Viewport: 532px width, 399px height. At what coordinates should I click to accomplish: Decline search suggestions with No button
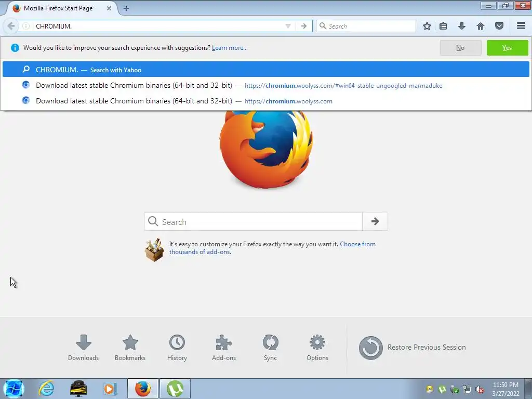tap(460, 48)
